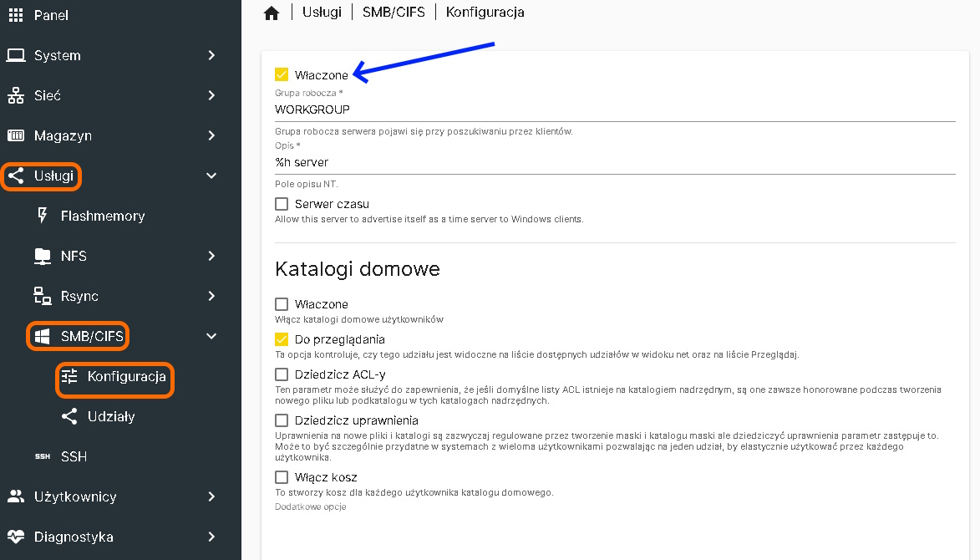Click the SMB/CIFS breadcrumb link
Image resolution: width=980 pixels, height=560 pixels.
(x=394, y=13)
